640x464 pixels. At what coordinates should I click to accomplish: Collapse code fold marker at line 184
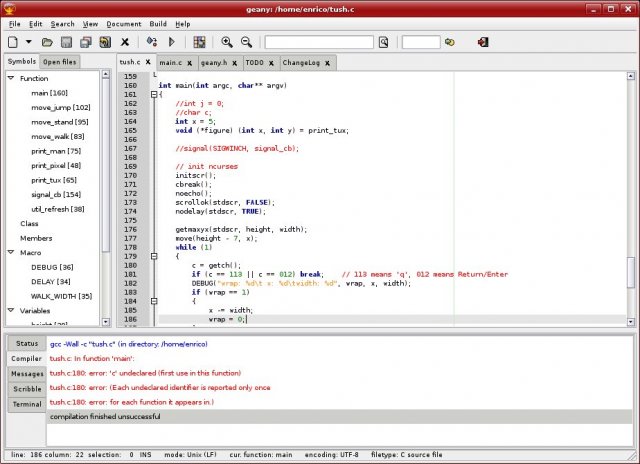tap(154, 301)
